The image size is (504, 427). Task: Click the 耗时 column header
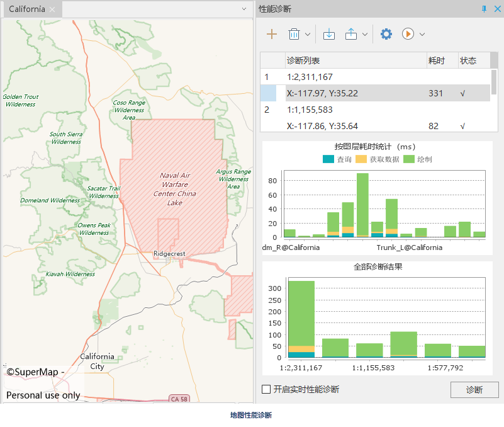point(437,60)
